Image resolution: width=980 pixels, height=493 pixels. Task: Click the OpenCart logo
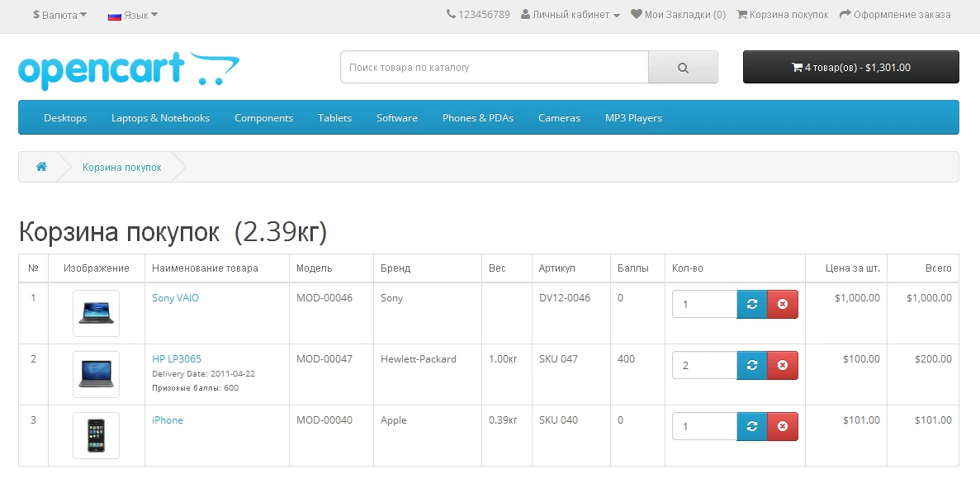129,70
